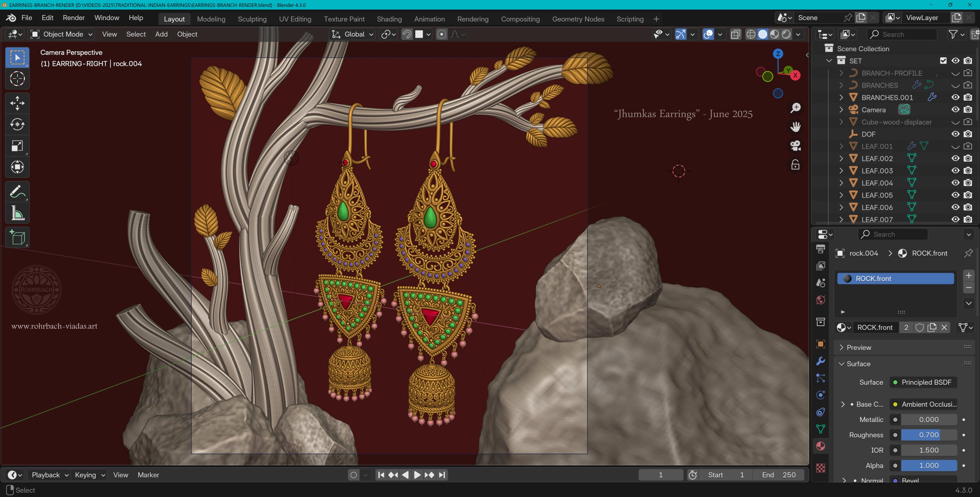Toggle viewport visibility of LEAF.003
The image size is (980, 497).
956,171
